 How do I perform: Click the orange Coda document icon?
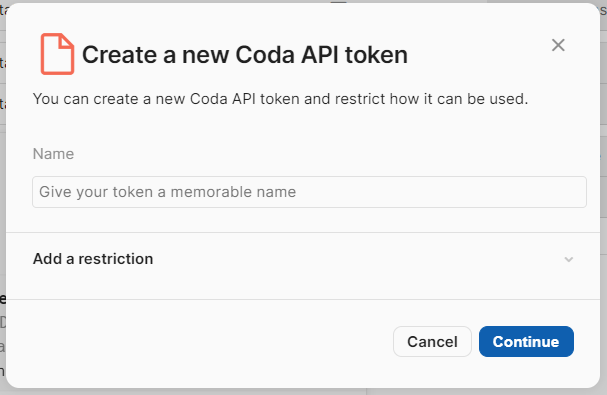point(57,54)
